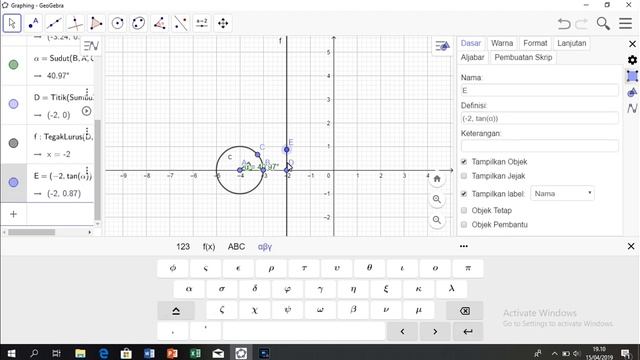The width and height of the screenshot is (640, 360).
Task: Open Windows Start menu
Action: 11,353
